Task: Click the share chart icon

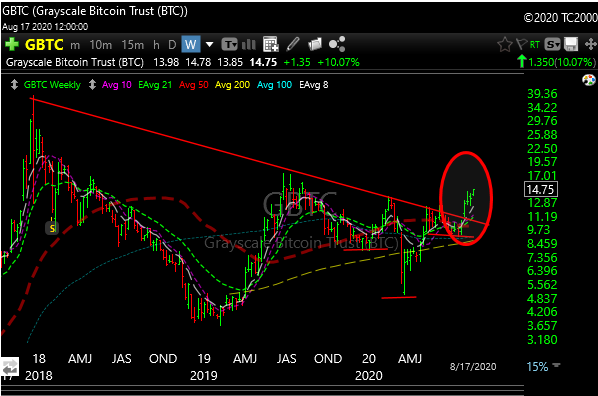Action: [337, 44]
